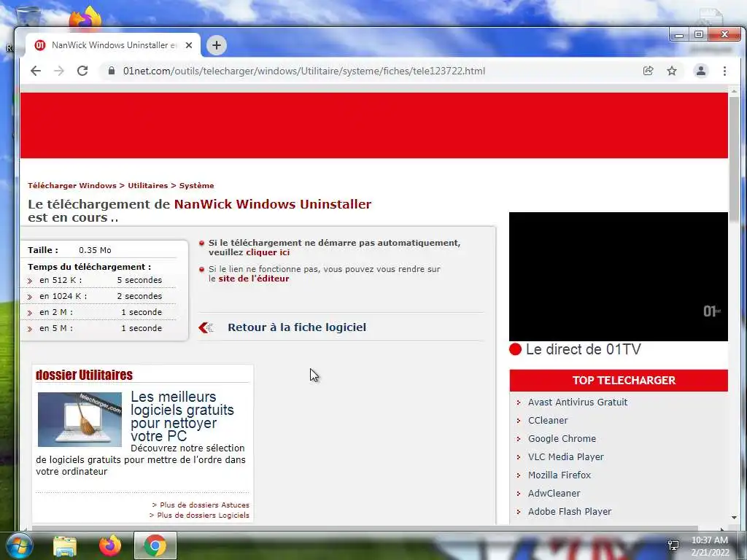
Task: Go back to the previous page
Action: click(36, 71)
